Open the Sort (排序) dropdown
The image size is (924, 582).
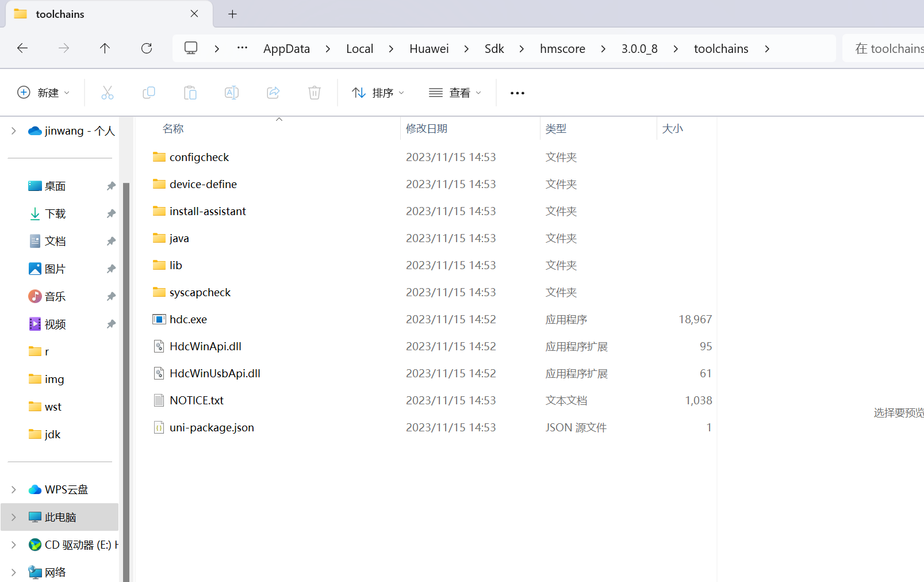(x=378, y=93)
